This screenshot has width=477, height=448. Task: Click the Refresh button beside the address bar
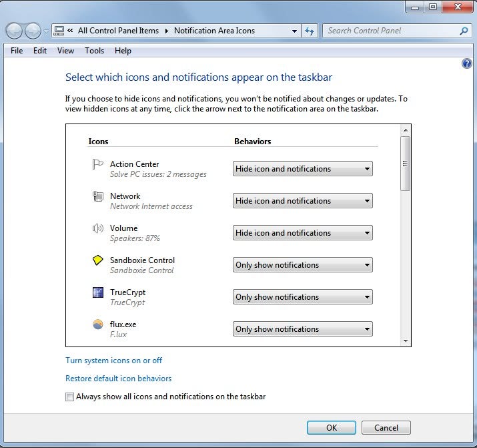coord(310,31)
